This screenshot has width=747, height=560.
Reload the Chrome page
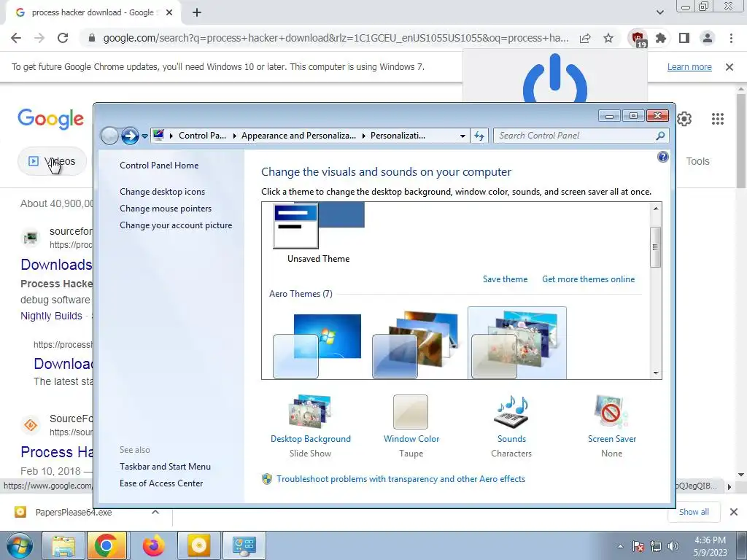coord(63,38)
